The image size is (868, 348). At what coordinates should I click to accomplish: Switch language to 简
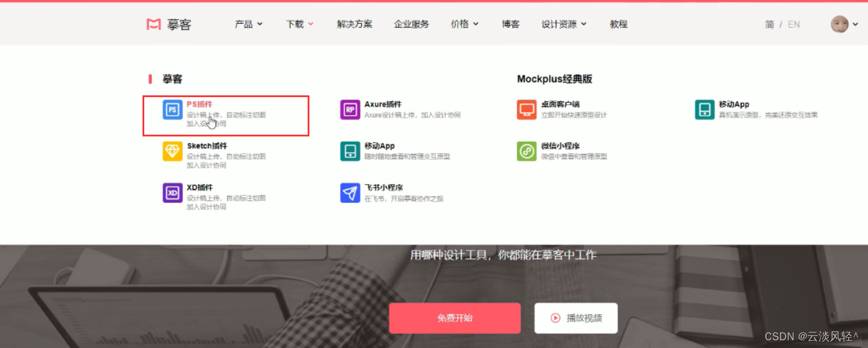click(x=770, y=24)
